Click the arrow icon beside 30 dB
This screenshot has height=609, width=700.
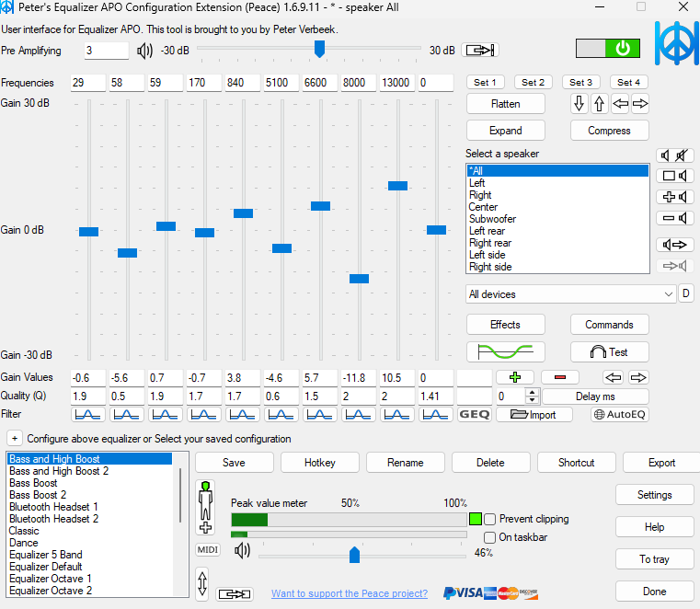480,50
